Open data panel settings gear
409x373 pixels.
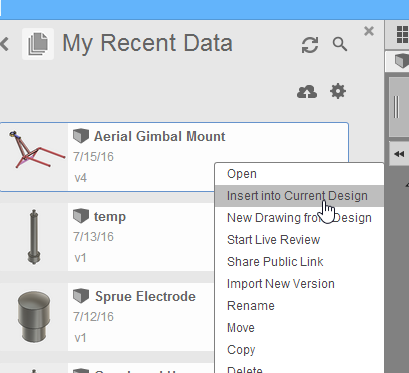pyautogui.click(x=338, y=91)
